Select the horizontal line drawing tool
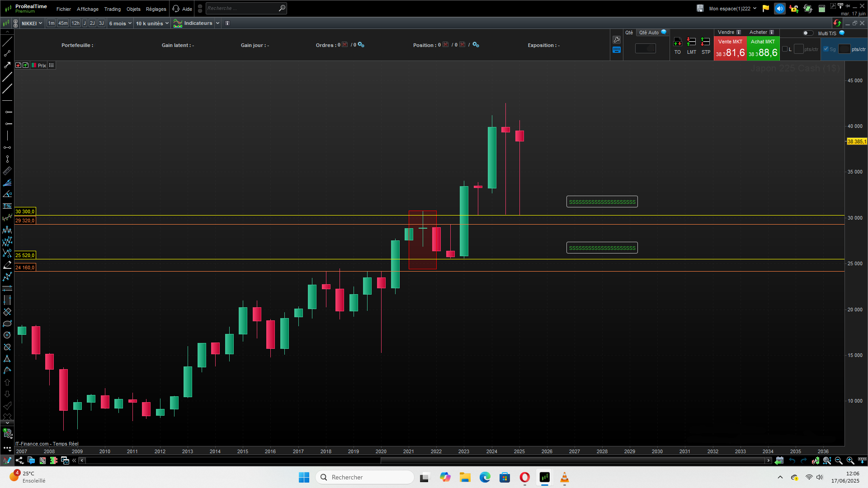 click(x=7, y=100)
